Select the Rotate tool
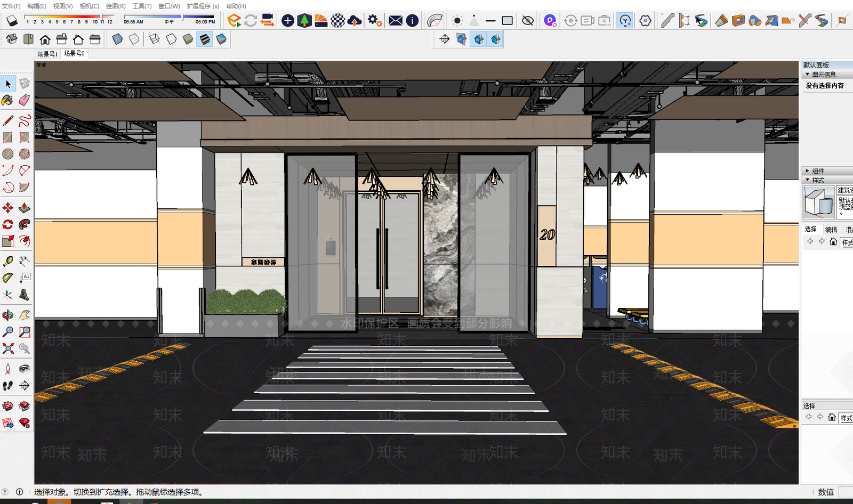This screenshot has width=853, height=504. tap(7, 224)
